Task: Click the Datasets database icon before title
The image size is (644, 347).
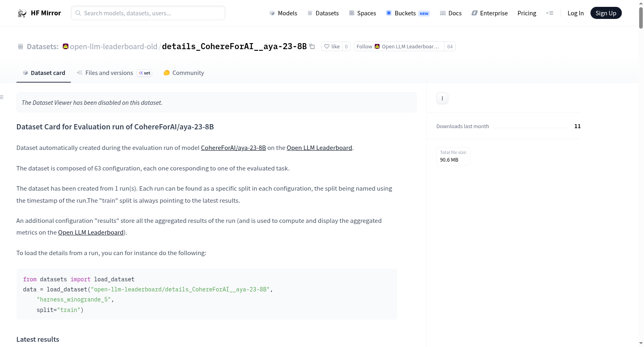Action: [x=21, y=47]
